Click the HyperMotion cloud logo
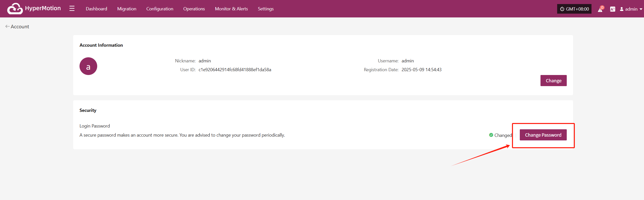 [x=15, y=9]
